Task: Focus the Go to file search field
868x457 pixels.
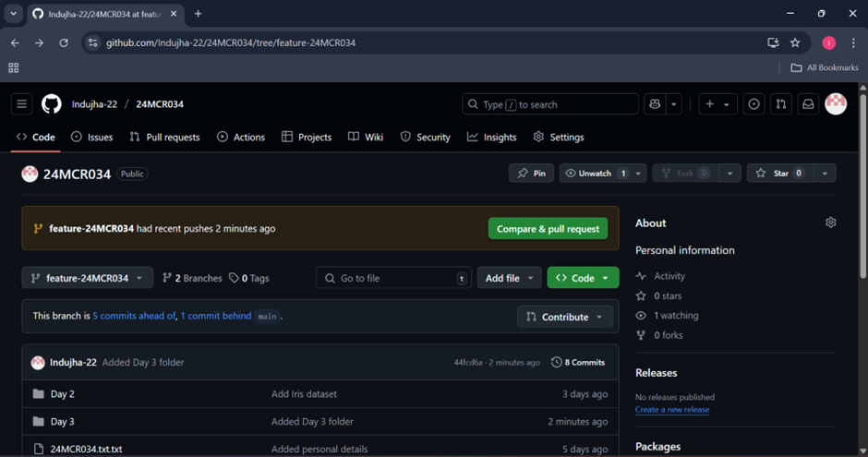Action: click(393, 278)
